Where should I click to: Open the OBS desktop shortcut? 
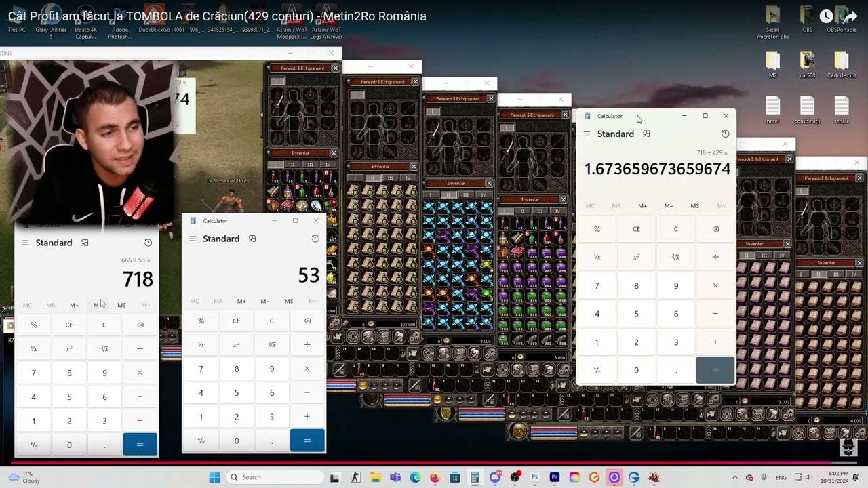pos(807,20)
